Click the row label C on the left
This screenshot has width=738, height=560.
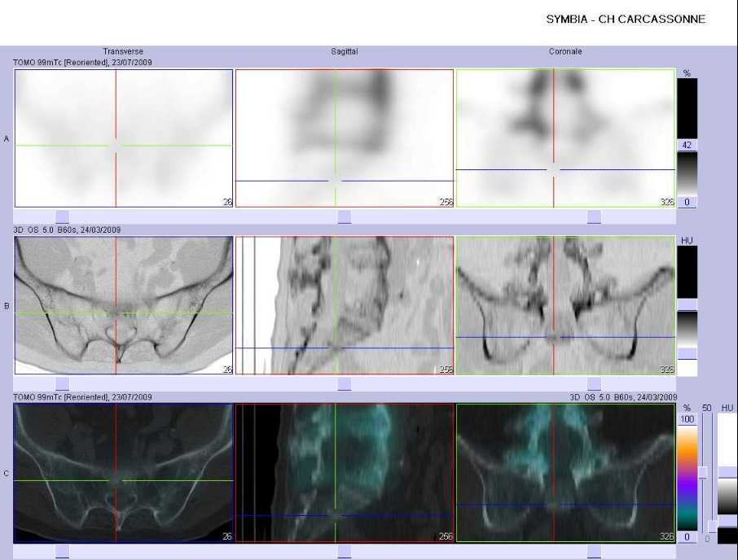point(7,474)
